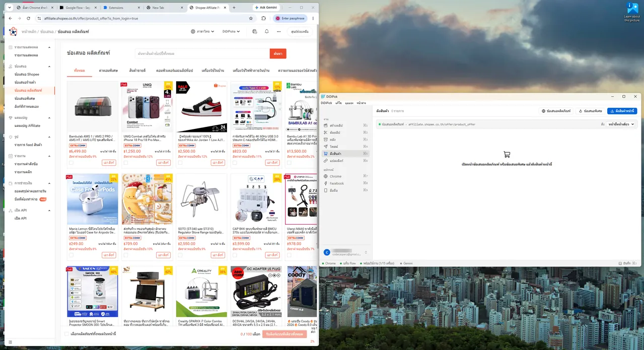This screenshot has width=644, height=350.
Task: Open หน้าต่าง menu in DiDiPick menu bar
Action: point(362,103)
